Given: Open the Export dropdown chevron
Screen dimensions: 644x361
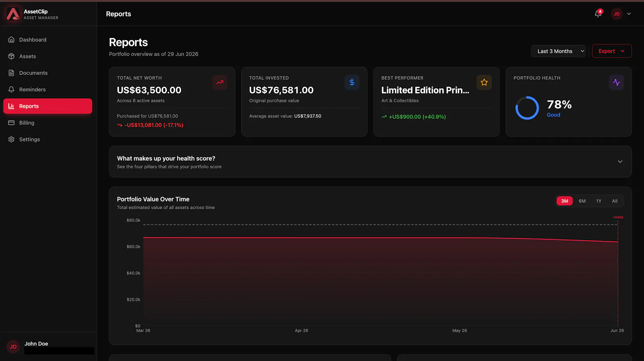Looking at the screenshot, I should coord(623,51).
